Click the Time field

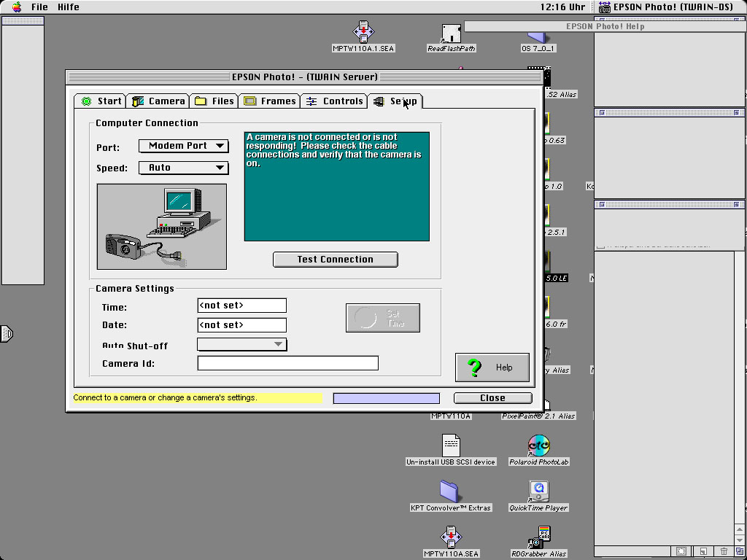(242, 306)
